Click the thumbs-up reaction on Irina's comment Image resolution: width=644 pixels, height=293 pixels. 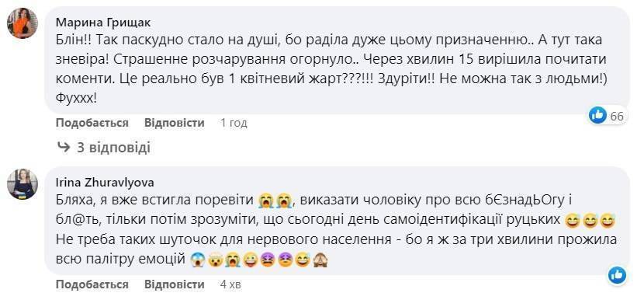pyautogui.click(x=618, y=275)
